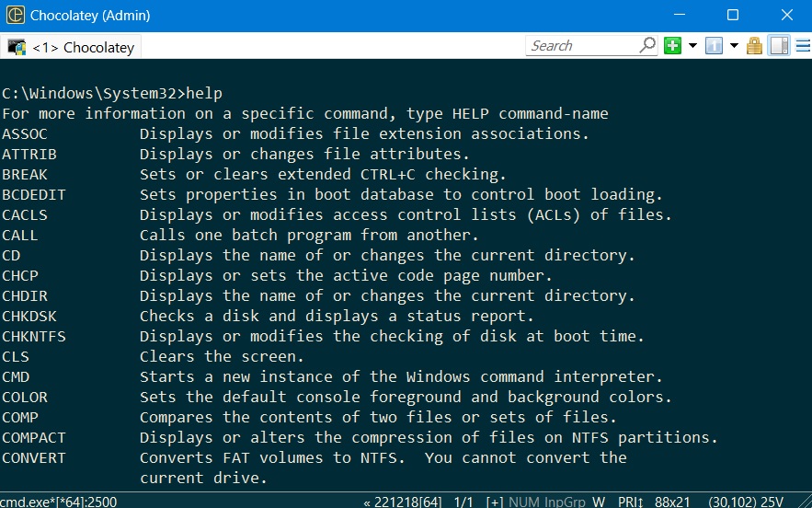Click the CHDIR command name
This screenshot has height=508, width=812.
(24, 295)
